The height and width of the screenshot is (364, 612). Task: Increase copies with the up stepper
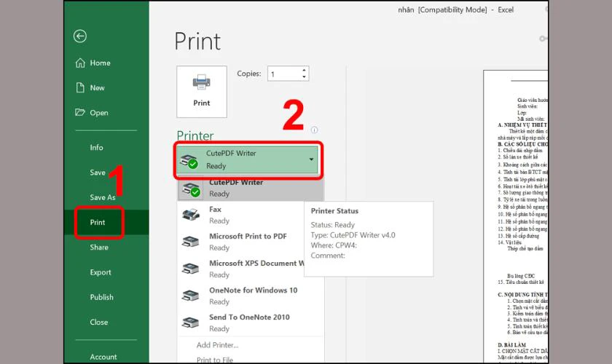coord(304,70)
